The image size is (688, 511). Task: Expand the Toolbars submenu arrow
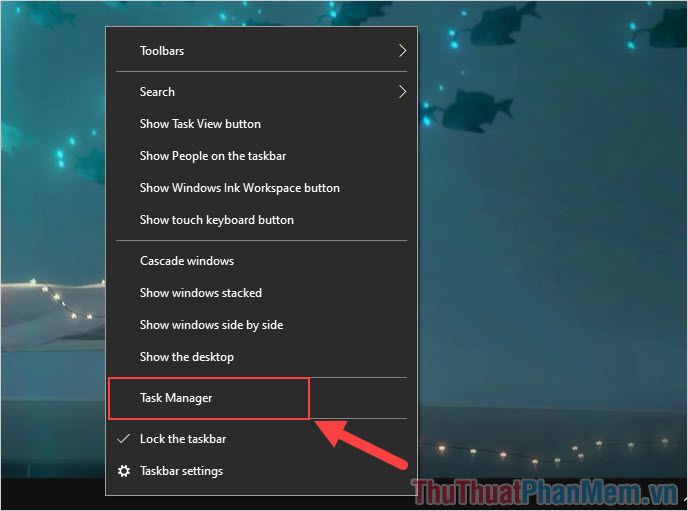coord(402,51)
